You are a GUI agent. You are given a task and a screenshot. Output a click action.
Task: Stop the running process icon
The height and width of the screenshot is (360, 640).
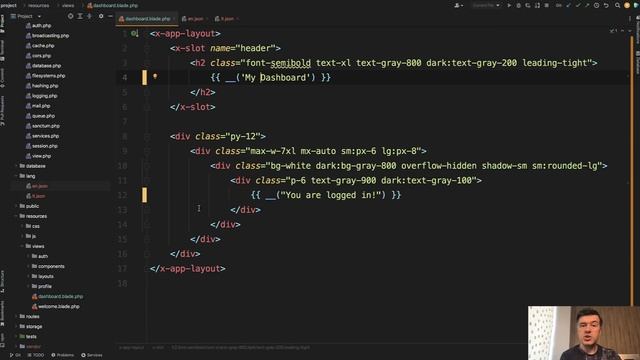547,5
